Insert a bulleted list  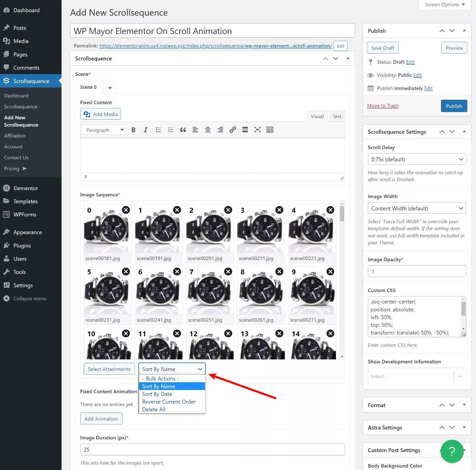[x=158, y=130]
